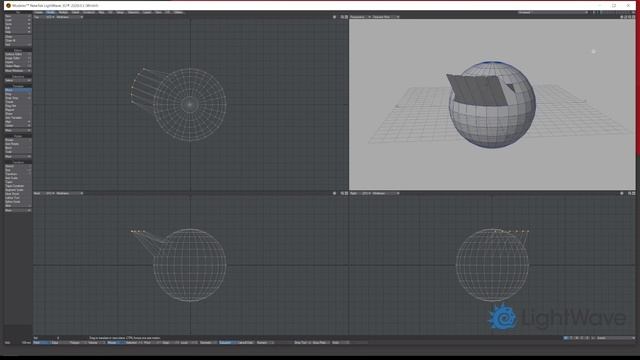Click the maximize icon in the Top viewport
Image resolution: width=640 pixels, height=360 pixels.
(346, 17)
